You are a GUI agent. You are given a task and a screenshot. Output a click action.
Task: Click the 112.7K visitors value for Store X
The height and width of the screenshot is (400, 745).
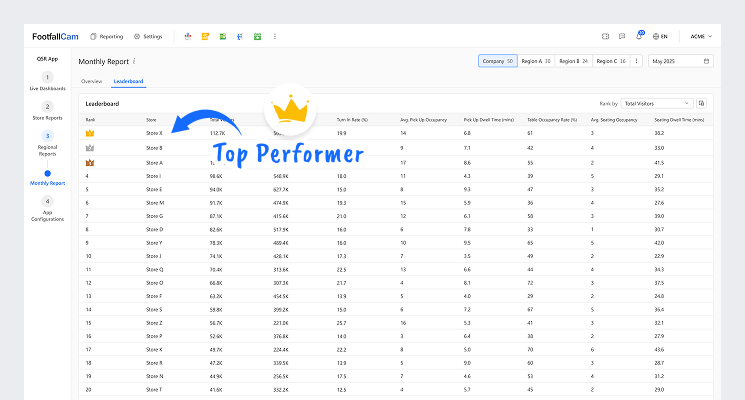pos(218,133)
